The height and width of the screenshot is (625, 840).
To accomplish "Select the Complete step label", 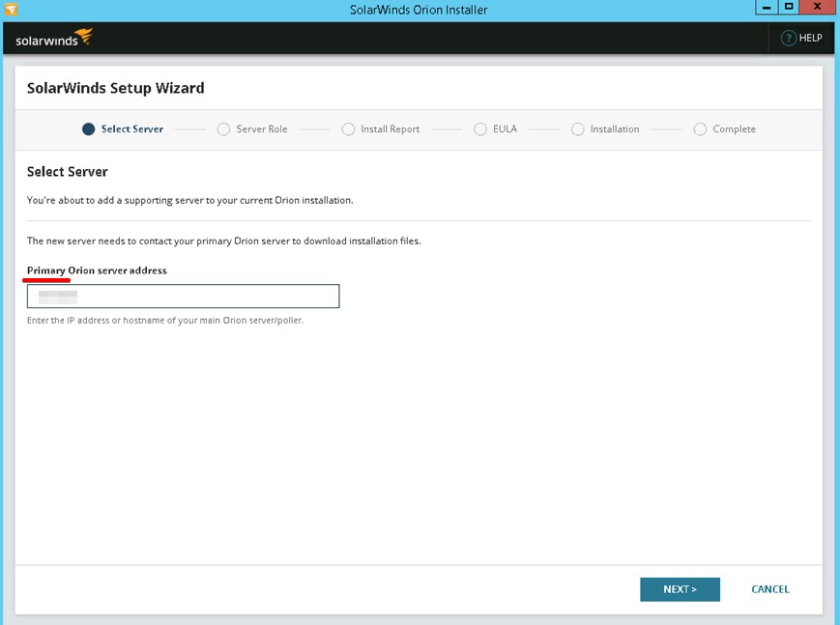I will 734,129.
